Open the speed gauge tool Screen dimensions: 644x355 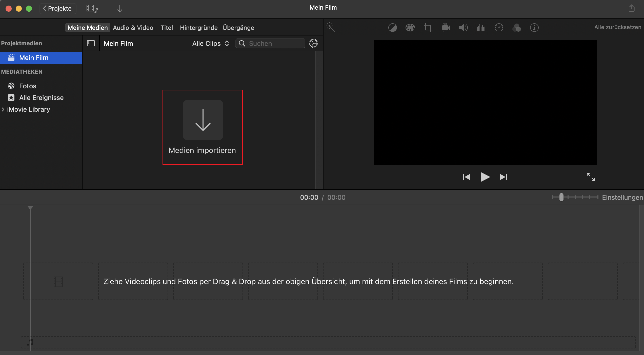pos(499,27)
